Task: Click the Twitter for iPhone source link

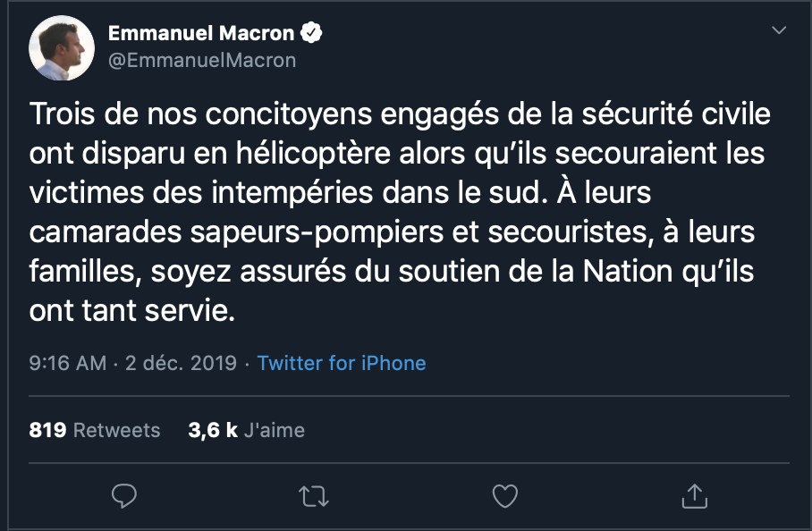Action: pos(342,363)
